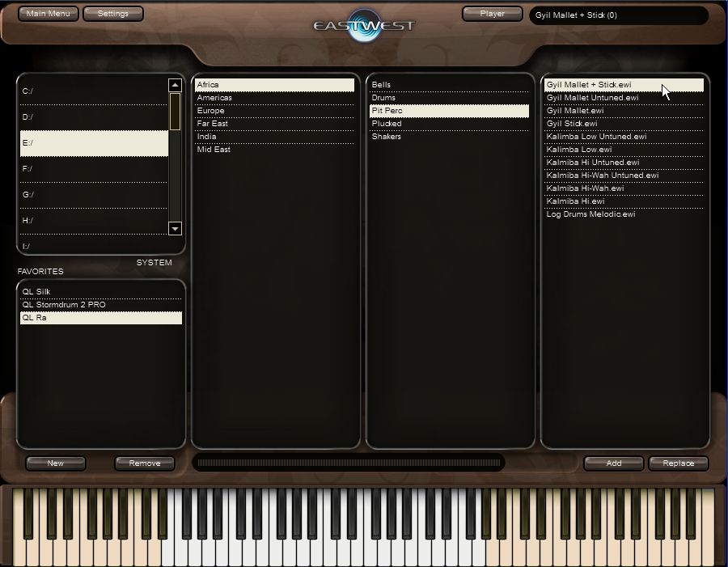Select the H:/ drive
Image resolution: width=728 pixels, height=567 pixels.
click(x=94, y=221)
